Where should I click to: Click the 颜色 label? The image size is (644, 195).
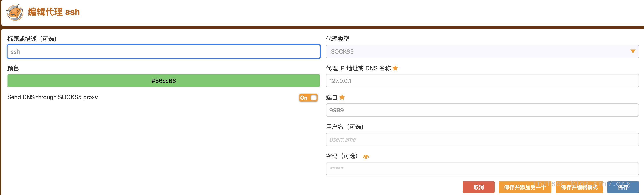(x=13, y=68)
